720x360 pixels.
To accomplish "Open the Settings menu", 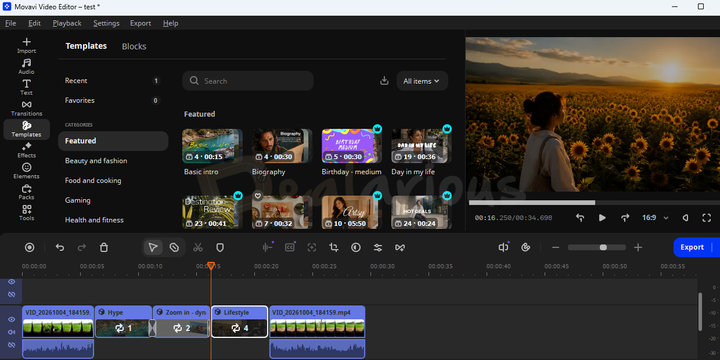I will (x=106, y=23).
